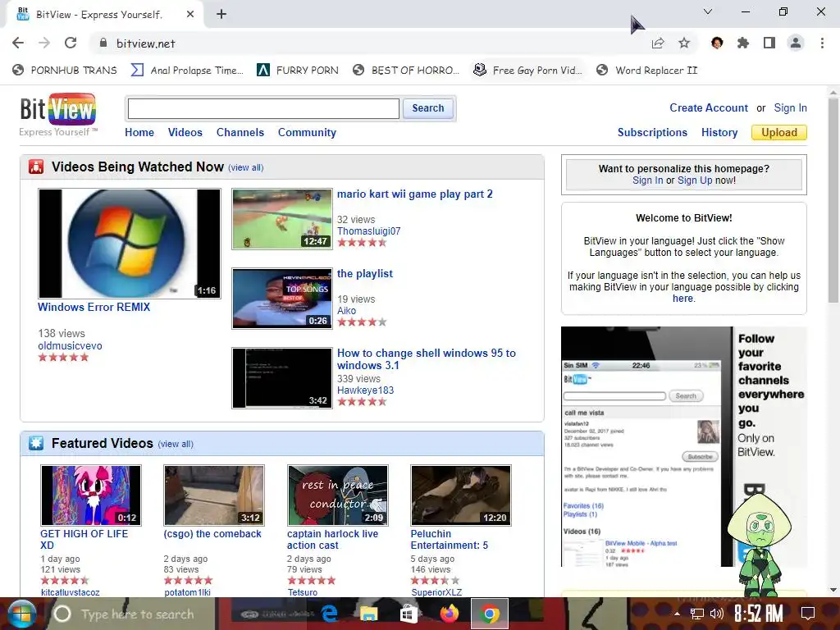Click Sign Up in personalize box
840x630 pixels.
point(695,180)
